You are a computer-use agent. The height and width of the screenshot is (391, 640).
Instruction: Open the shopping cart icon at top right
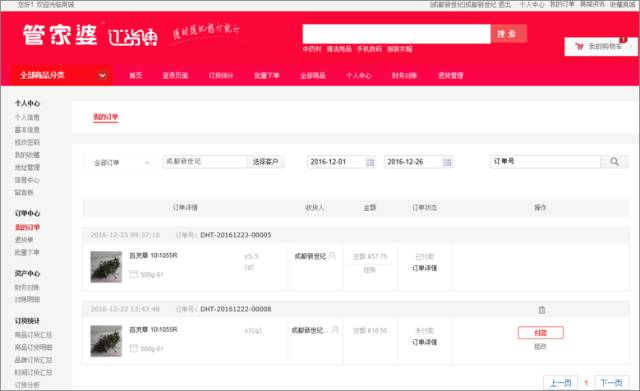tap(579, 46)
